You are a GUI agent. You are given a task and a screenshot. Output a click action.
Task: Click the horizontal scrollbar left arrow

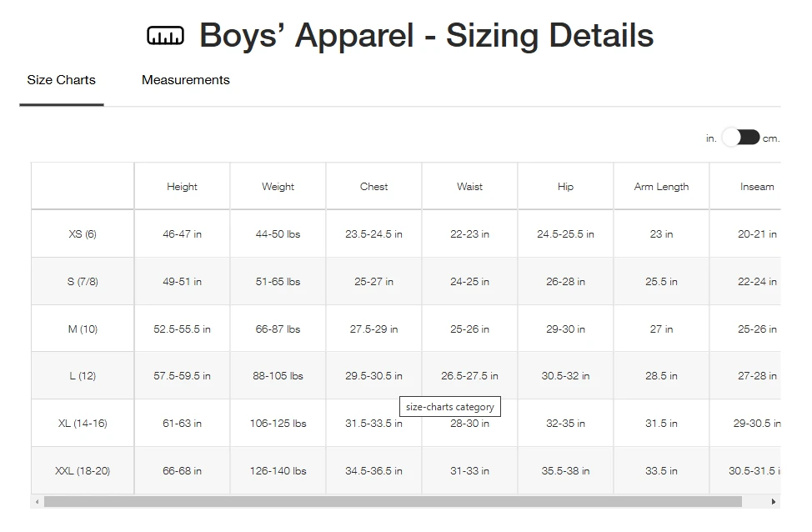point(36,502)
